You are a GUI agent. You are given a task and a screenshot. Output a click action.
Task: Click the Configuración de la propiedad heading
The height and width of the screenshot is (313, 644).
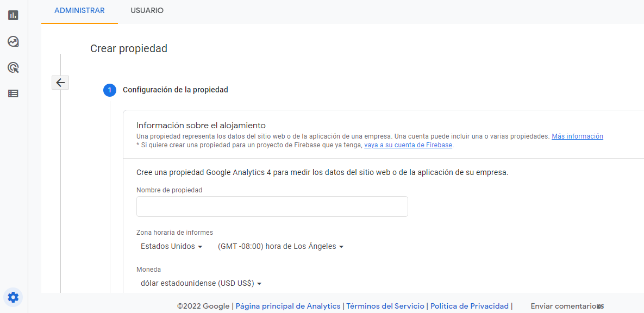176,90
